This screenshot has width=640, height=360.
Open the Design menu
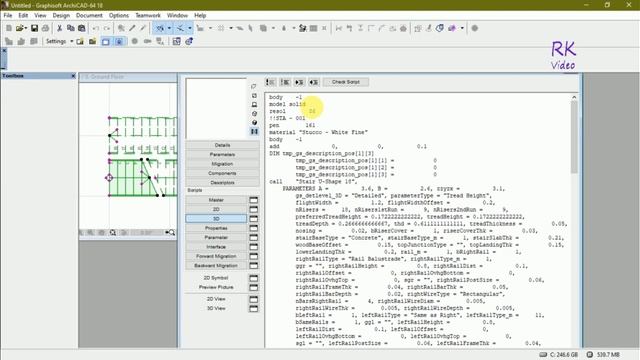click(61, 16)
